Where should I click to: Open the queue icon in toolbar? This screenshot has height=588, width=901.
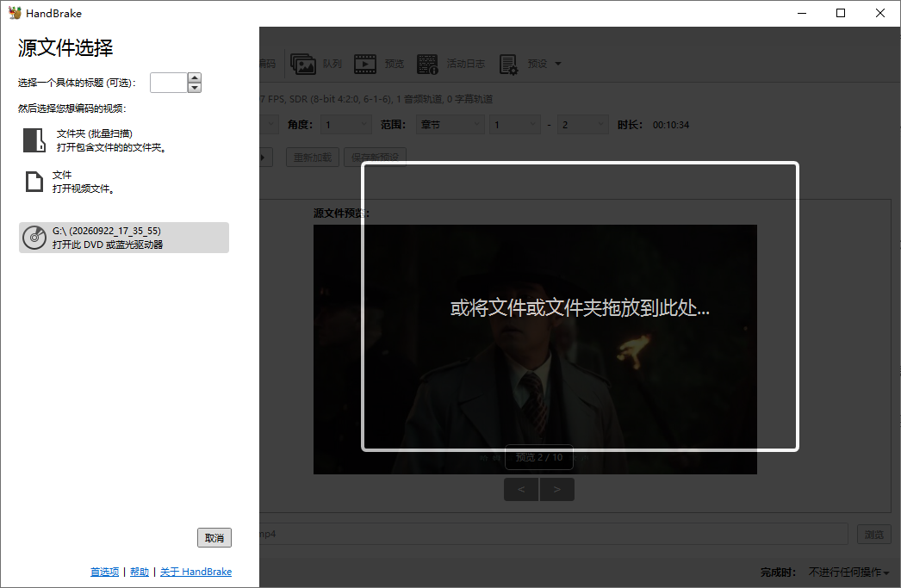pos(303,64)
